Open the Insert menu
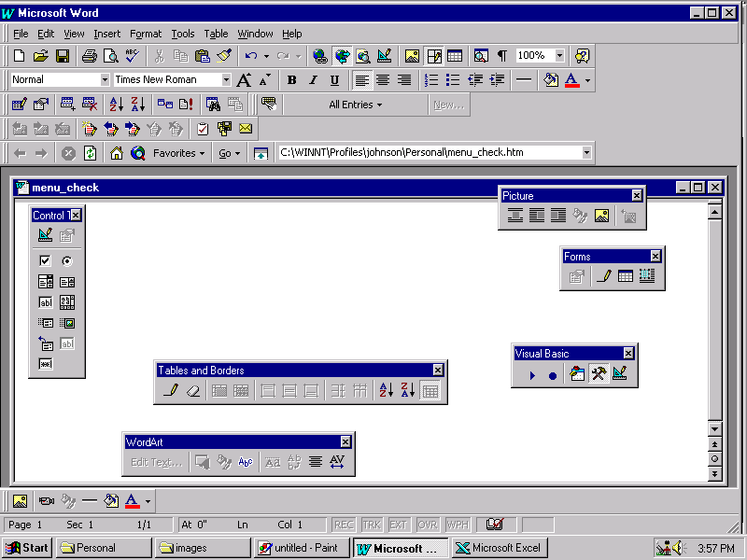Screen dimensions: 747x560 [106, 34]
